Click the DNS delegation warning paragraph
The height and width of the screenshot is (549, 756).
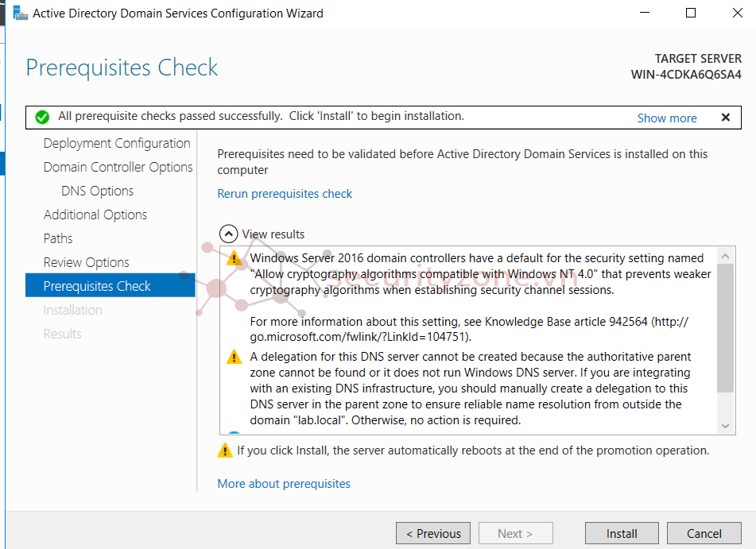coord(471,389)
